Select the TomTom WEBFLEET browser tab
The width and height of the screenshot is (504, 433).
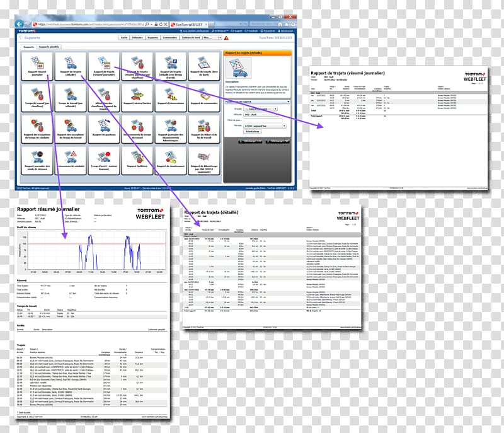pyautogui.click(x=189, y=25)
